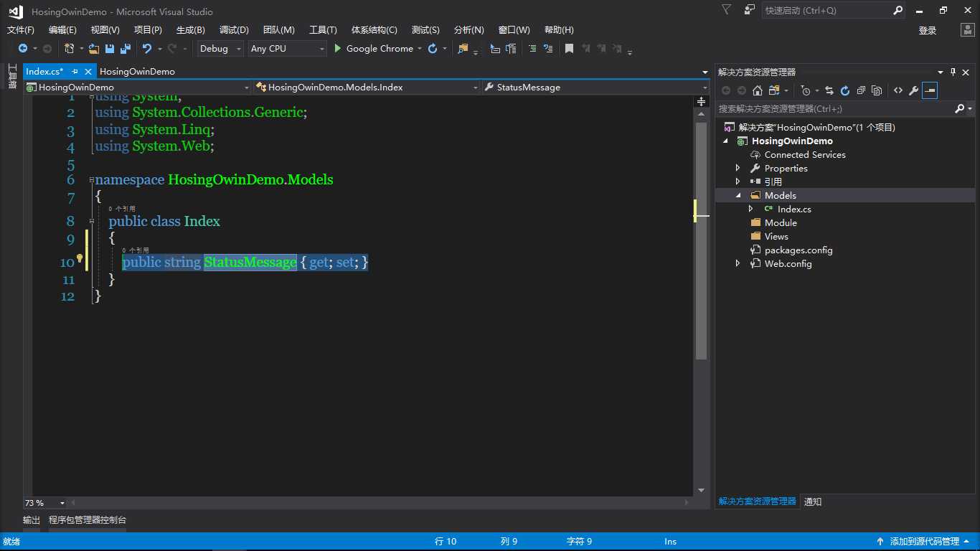Sync with Active Document icon

coord(829,90)
